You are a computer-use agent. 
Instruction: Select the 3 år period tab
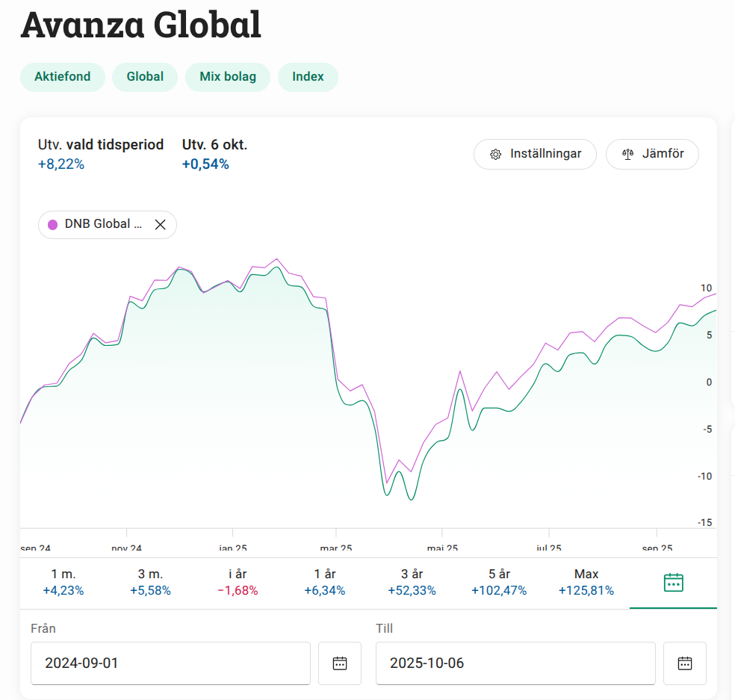click(x=412, y=582)
